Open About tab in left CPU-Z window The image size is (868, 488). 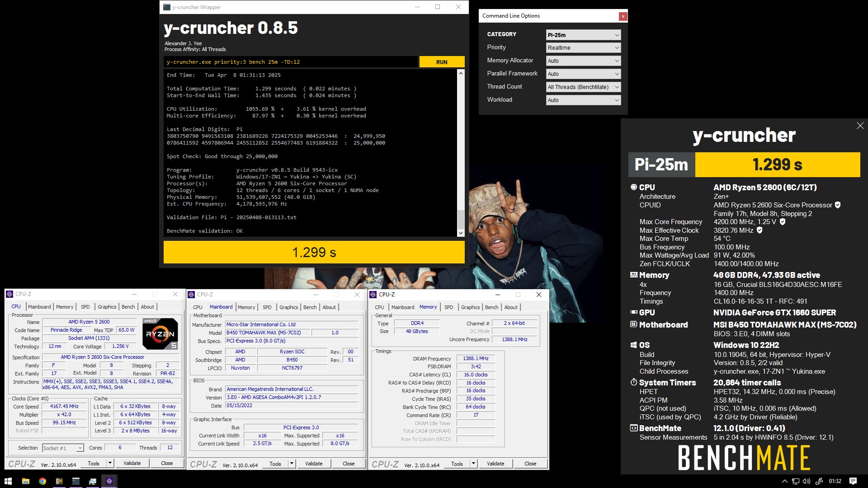(x=147, y=307)
